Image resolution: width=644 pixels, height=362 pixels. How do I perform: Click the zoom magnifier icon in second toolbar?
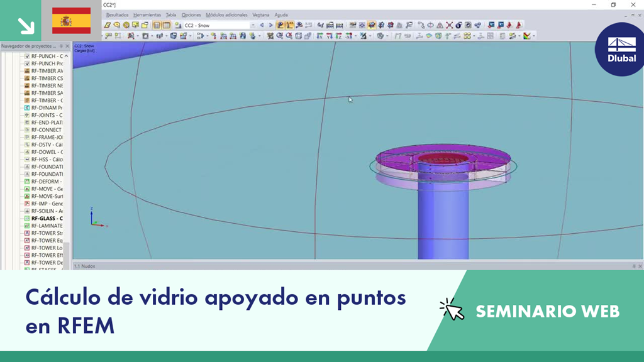tap(280, 36)
